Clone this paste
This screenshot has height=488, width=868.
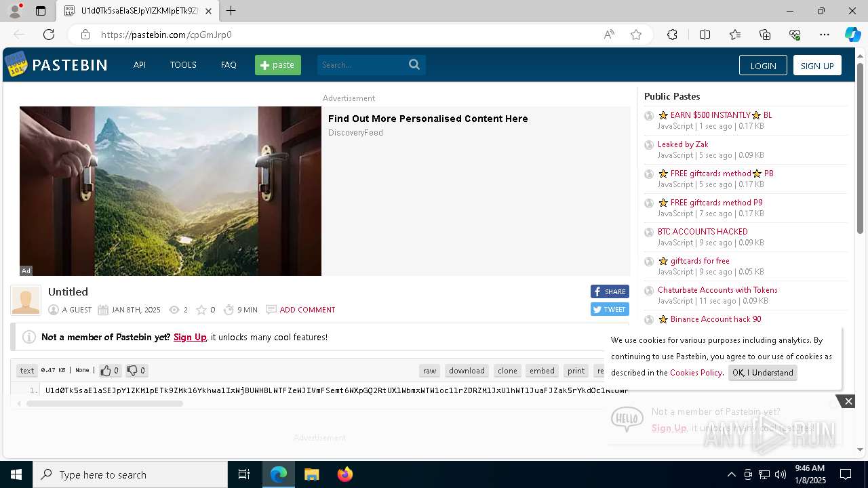[507, 371]
